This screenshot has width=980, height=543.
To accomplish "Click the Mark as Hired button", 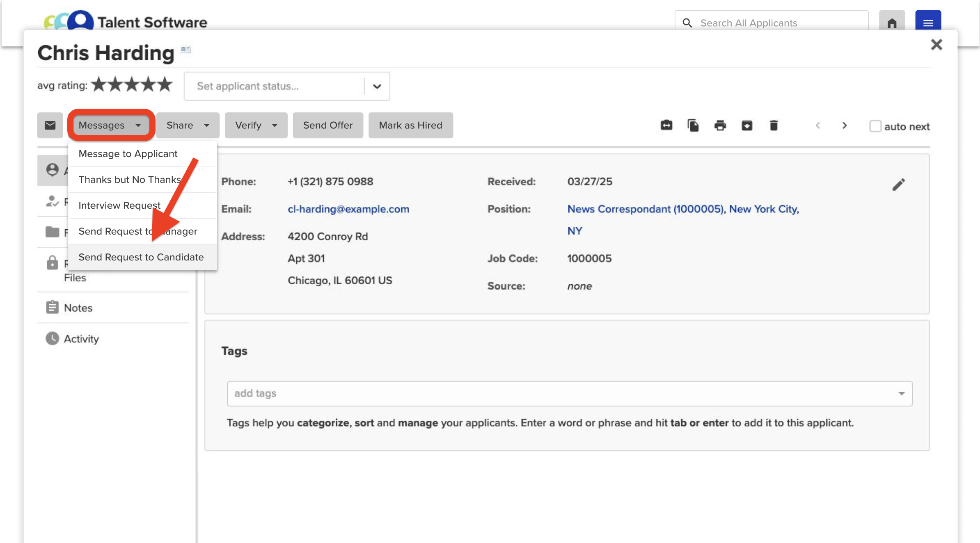I will [410, 125].
